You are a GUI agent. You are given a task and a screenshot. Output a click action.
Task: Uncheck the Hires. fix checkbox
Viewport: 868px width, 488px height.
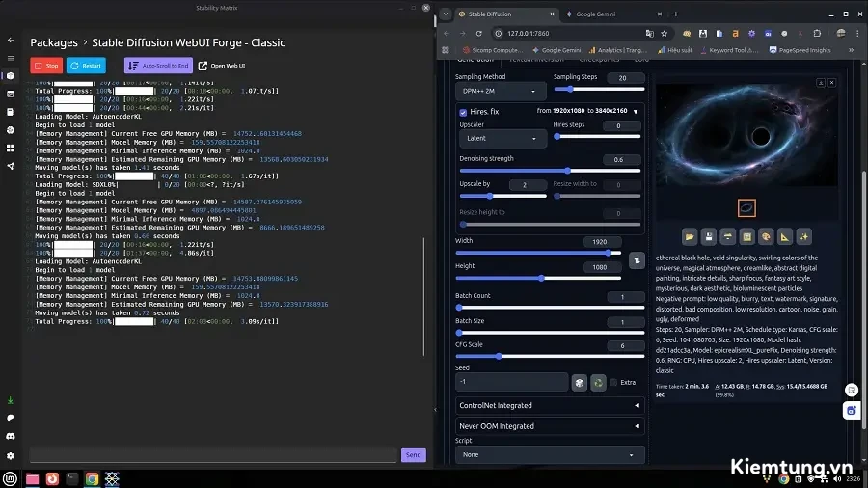(463, 112)
